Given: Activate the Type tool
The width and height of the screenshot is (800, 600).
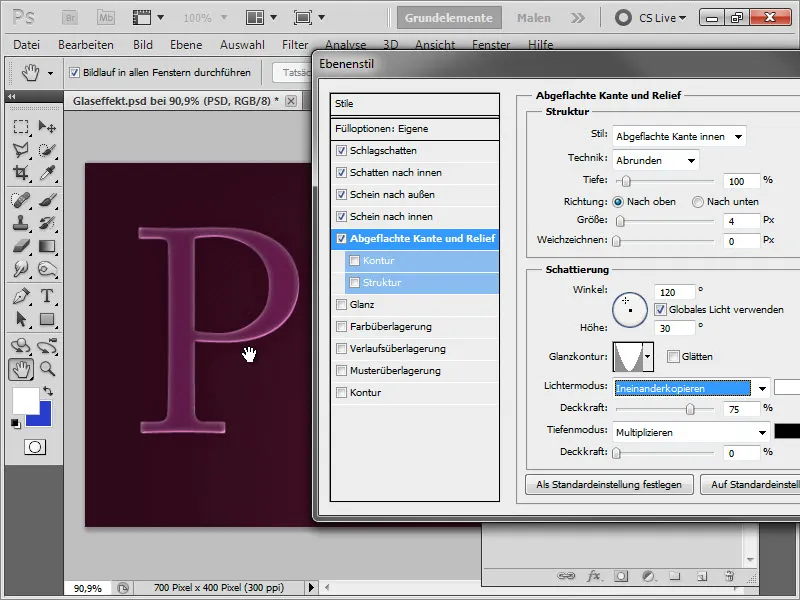Looking at the screenshot, I should click(47, 295).
